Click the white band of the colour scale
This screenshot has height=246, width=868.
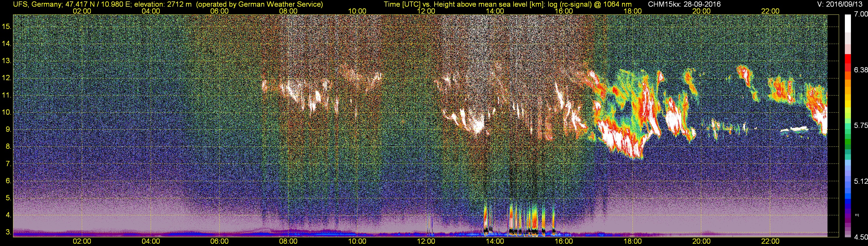tap(848, 24)
